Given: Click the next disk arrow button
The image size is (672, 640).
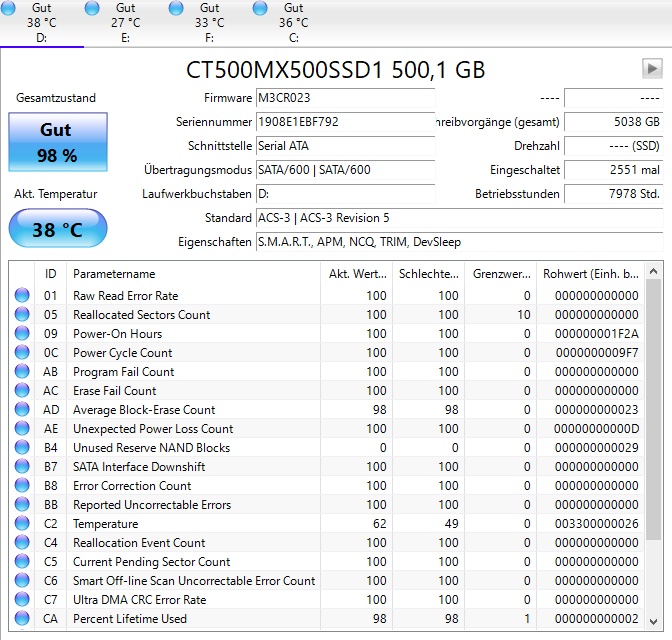Looking at the screenshot, I should (652, 69).
